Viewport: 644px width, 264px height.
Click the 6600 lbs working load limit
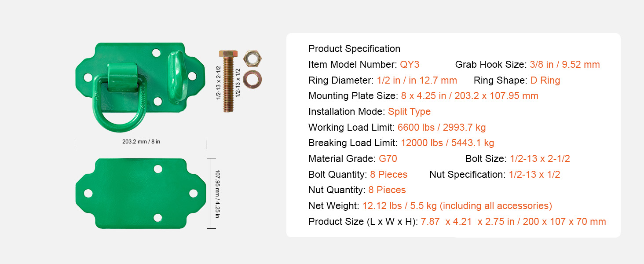(441, 128)
